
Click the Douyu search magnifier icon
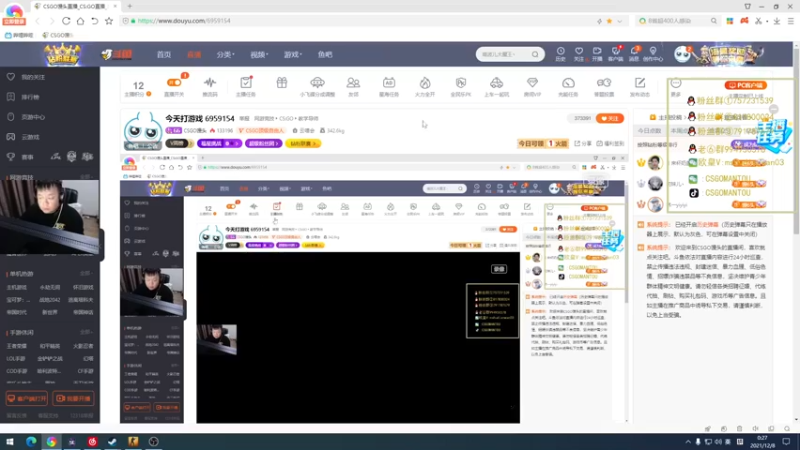[535, 54]
